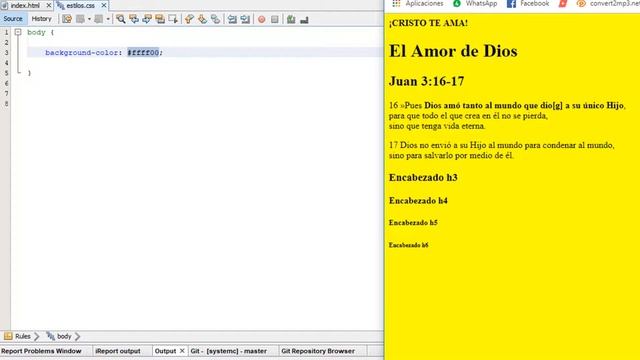Toggle Rectangular Selection icon
640x360 pixels.
[173, 19]
